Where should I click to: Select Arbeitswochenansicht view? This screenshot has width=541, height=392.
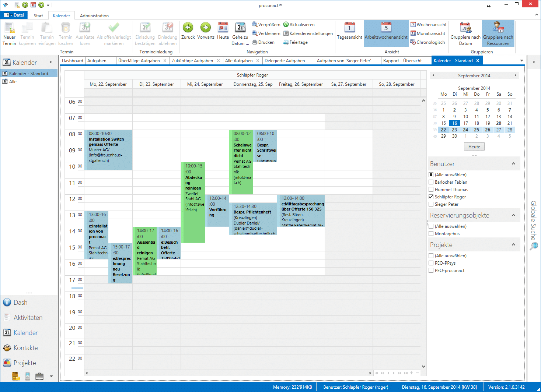point(386,33)
